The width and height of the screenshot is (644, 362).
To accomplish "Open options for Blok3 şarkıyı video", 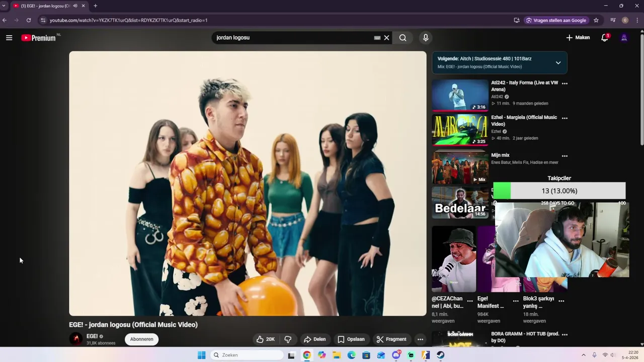I will 561,301.
